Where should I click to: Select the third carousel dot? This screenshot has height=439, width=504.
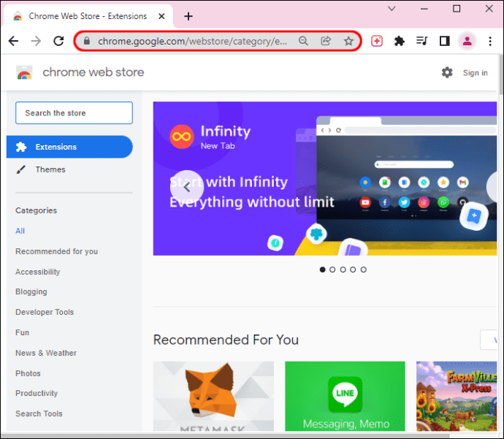point(343,270)
